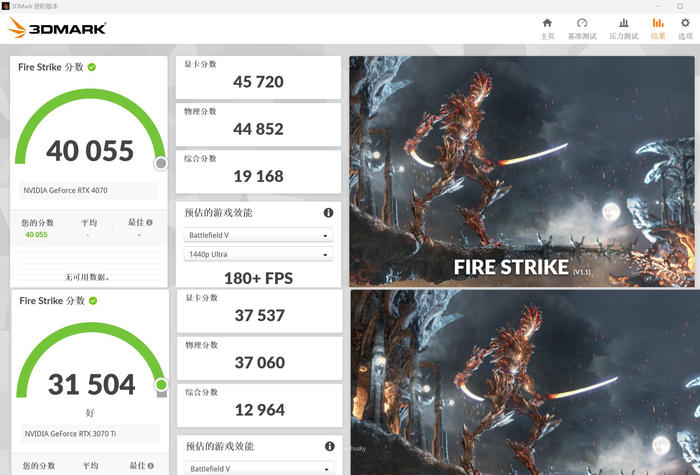Open the Stress Tests (压力测试) icon
The height and width of the screenshot is (475, 700).
pos(624,23)
